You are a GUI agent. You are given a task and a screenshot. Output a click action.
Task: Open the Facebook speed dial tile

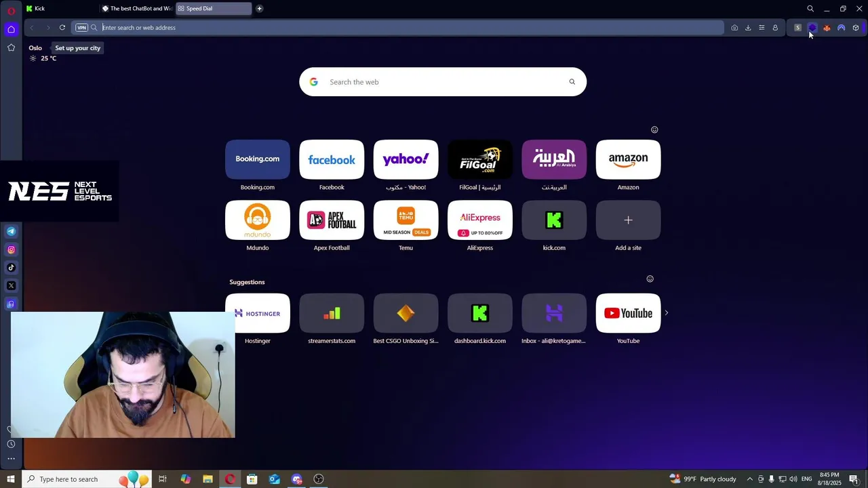(x=332, y=159)
